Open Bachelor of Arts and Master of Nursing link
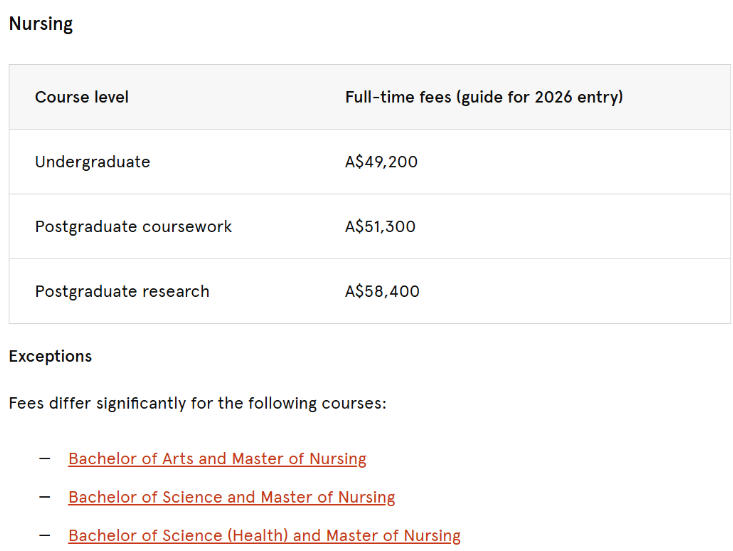 coord(217,459)
